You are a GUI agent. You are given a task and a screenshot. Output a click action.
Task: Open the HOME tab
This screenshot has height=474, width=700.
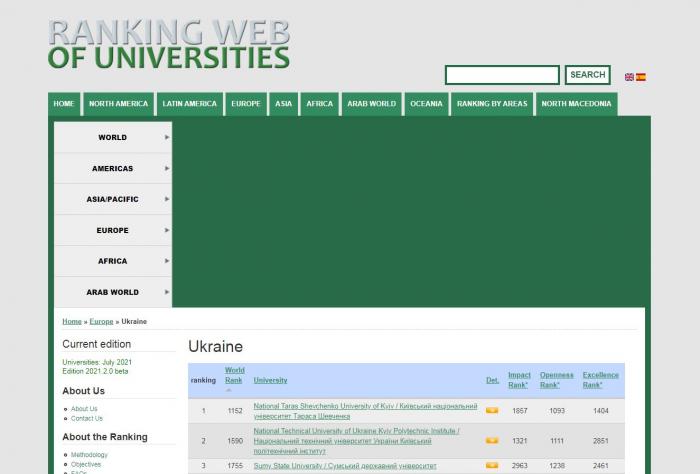pyautogui.click(x=64, y=104)
